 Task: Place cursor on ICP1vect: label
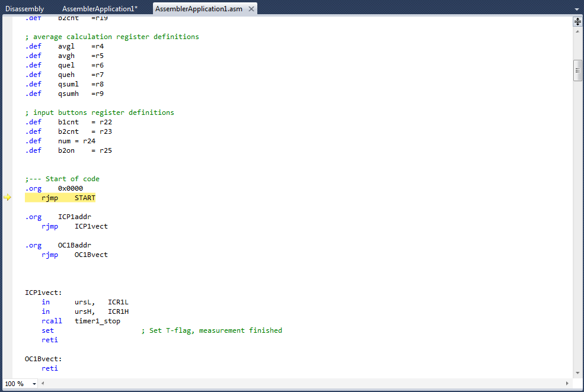pos(43,293)
